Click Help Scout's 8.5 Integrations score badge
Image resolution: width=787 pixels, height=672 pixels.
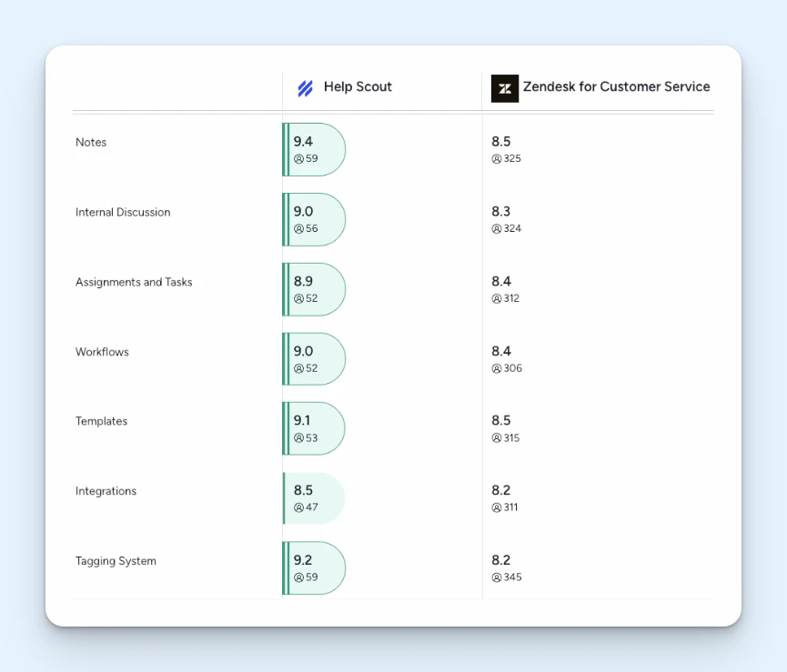[x=314, y=498]
